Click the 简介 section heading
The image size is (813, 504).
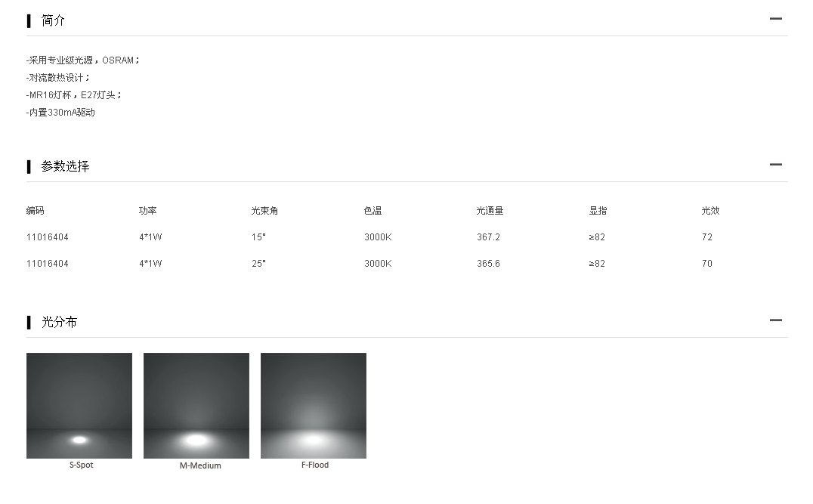(x=53, y=20)
